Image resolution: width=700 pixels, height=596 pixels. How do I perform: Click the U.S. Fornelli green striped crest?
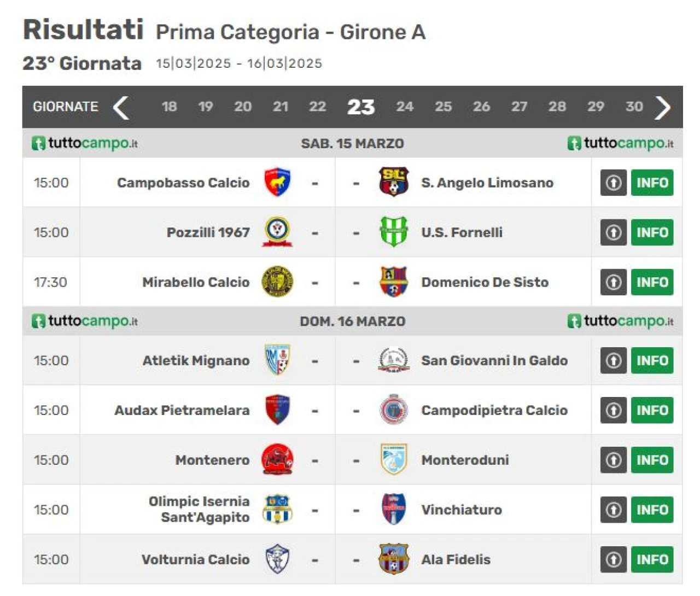[x=393, y=232]
